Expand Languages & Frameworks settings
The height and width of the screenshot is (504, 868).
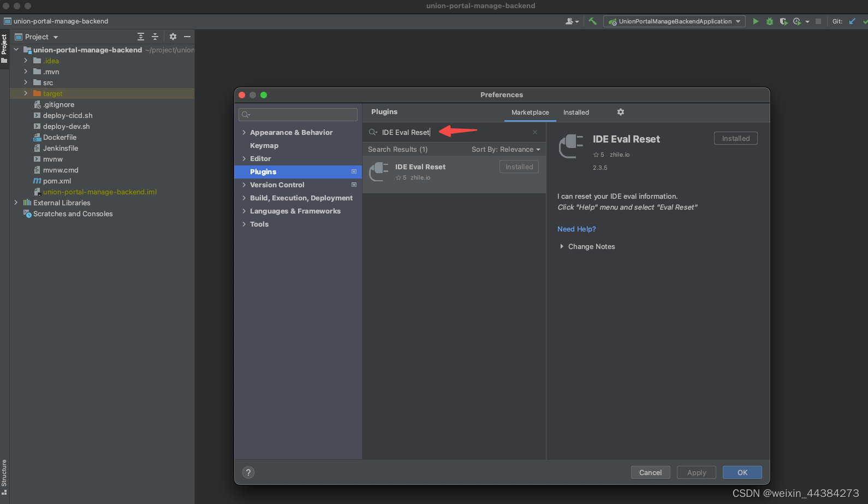pos(244,211)
